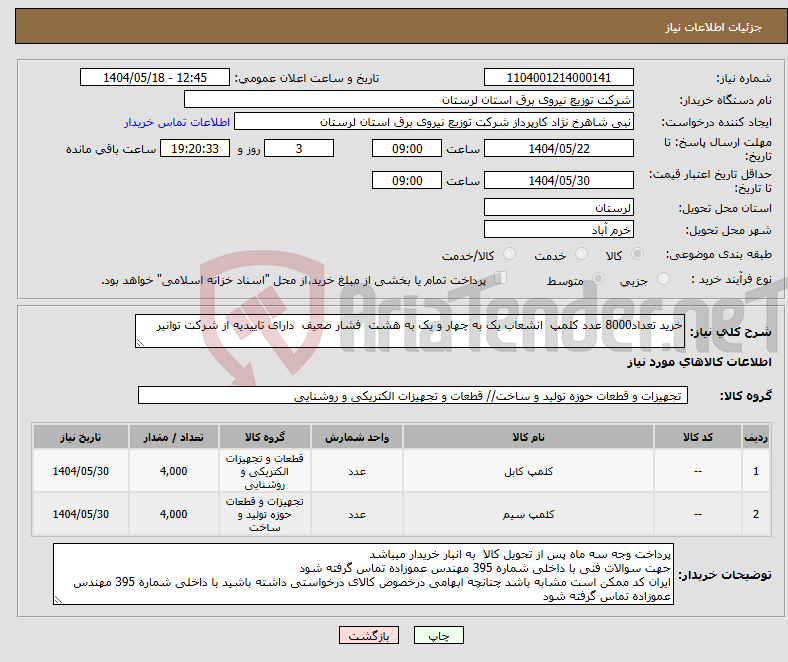Click unit عدد in کلمپ سیم row
788x662 pixels.
(357, 514)
